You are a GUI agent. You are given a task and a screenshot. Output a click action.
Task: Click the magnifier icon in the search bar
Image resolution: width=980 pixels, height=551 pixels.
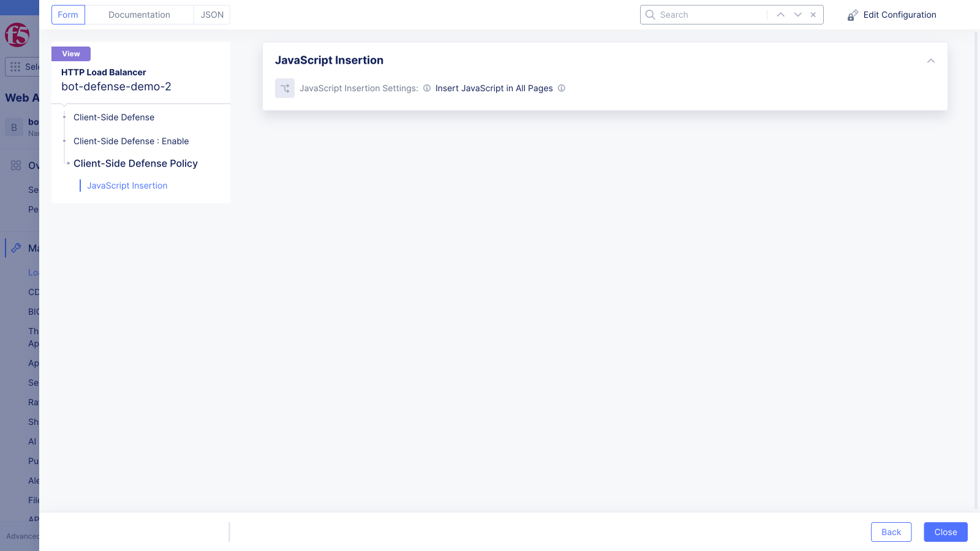[x=650, y=14]
